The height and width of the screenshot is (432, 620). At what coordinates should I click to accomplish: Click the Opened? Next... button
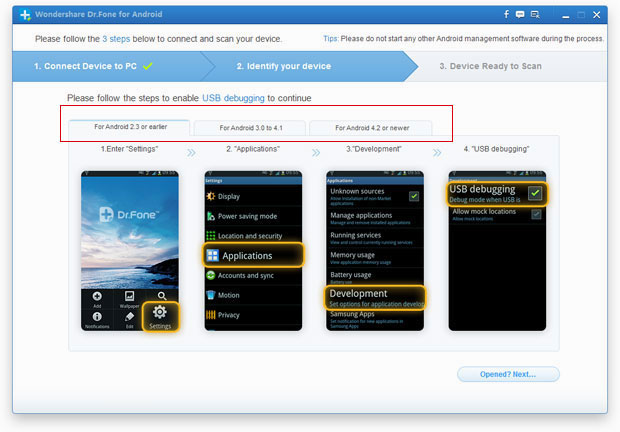507,374
